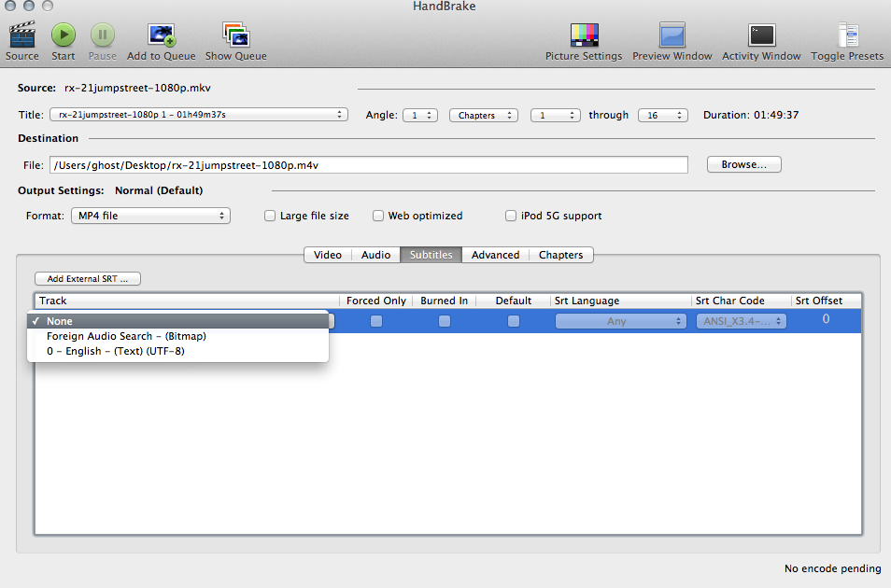Click the Add External SRT ... button
This screenshot has height=588, width=891.
[88, 279]
